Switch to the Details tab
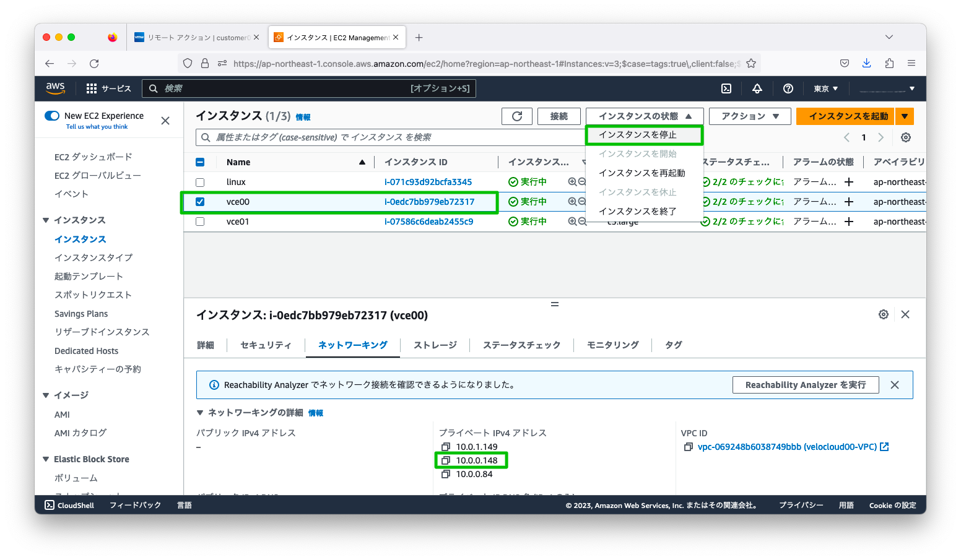 pos(206,345)
